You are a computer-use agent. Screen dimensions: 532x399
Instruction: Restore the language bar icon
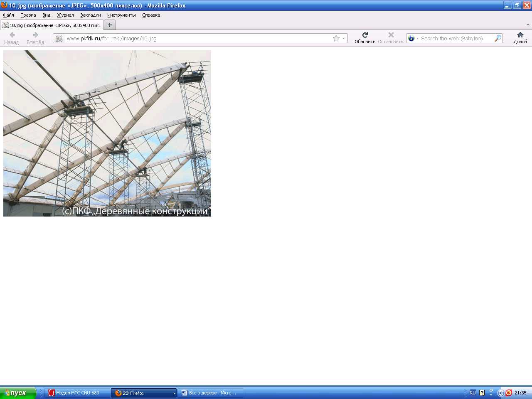tap(491, 391)
